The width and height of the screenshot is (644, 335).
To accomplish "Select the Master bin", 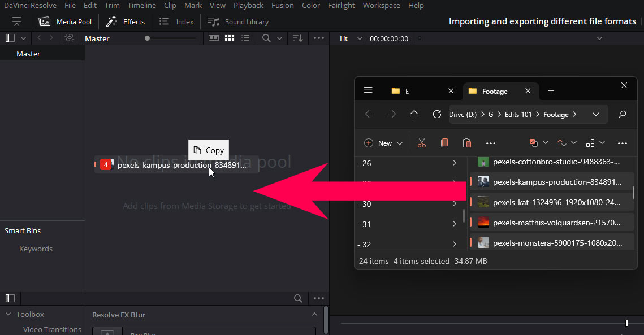I will [x=42, y=54].
